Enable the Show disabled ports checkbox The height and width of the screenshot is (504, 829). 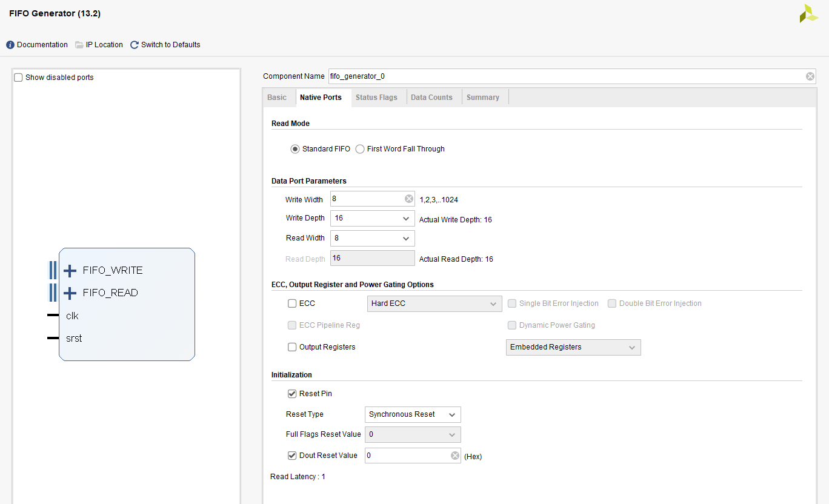tap(18, 78)
